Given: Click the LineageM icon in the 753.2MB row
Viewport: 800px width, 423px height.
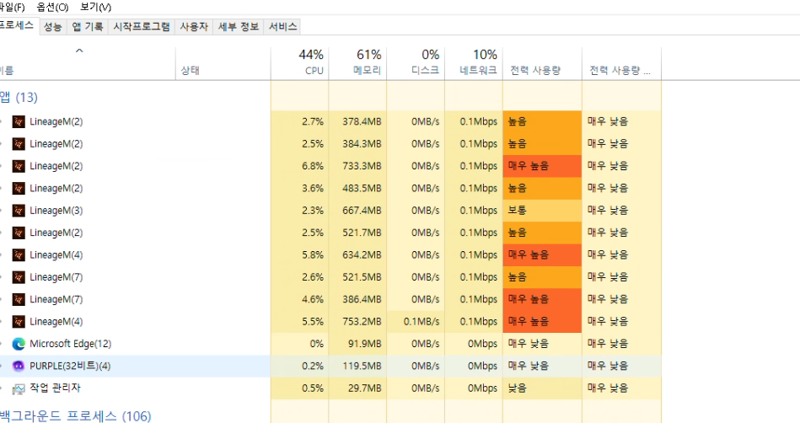Looking at the screenshot, I should point(19,321).
